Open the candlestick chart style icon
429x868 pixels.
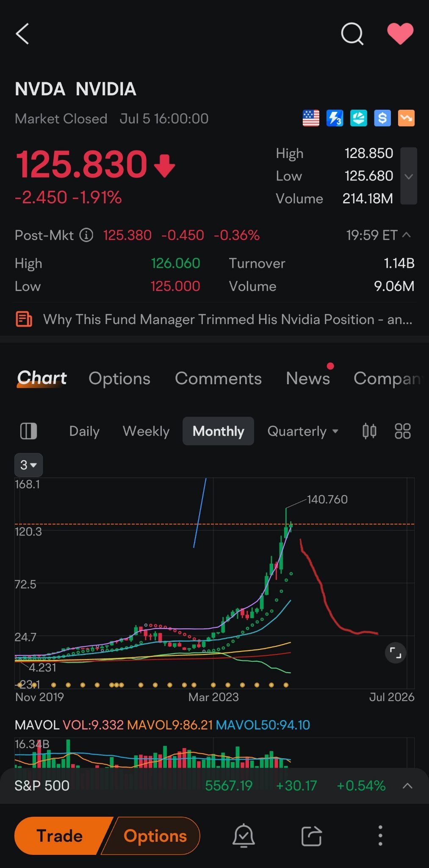369,431
